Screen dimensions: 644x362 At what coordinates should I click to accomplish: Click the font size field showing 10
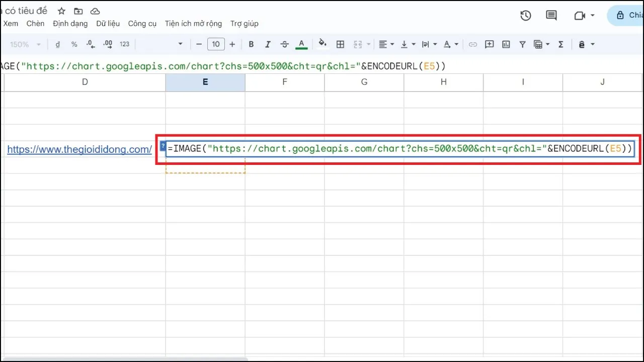pos(216,44)
